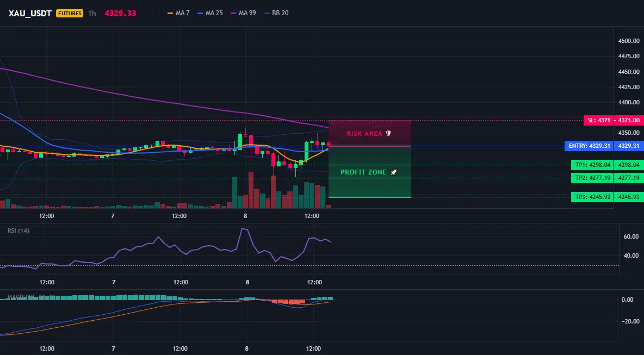
Task: Click the PROFIT ZONE box label
Action: [369, 172]
